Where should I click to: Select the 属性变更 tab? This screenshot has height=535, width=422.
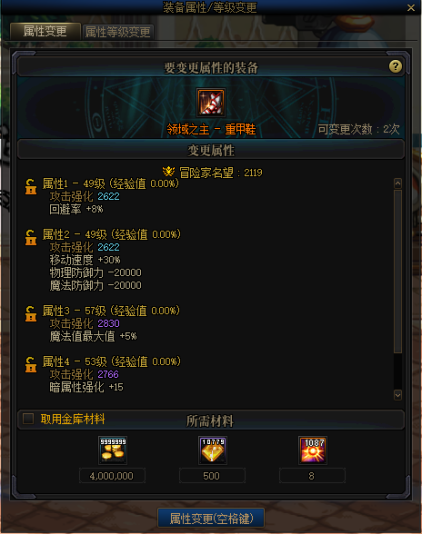[45, 31]
